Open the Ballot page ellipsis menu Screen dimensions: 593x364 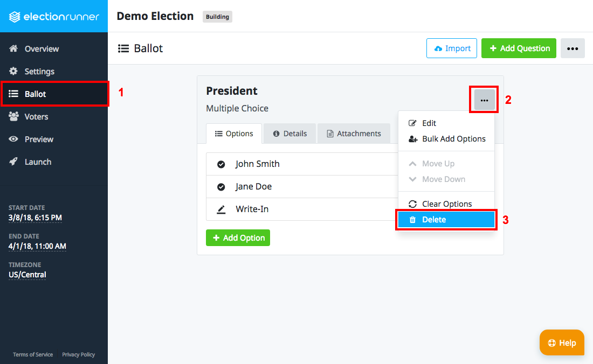573,48
